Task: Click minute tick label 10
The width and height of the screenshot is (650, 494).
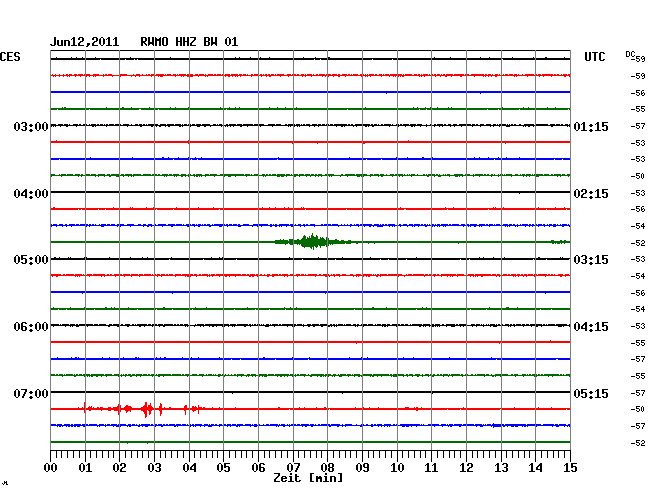Action: [x=397, y=468]
